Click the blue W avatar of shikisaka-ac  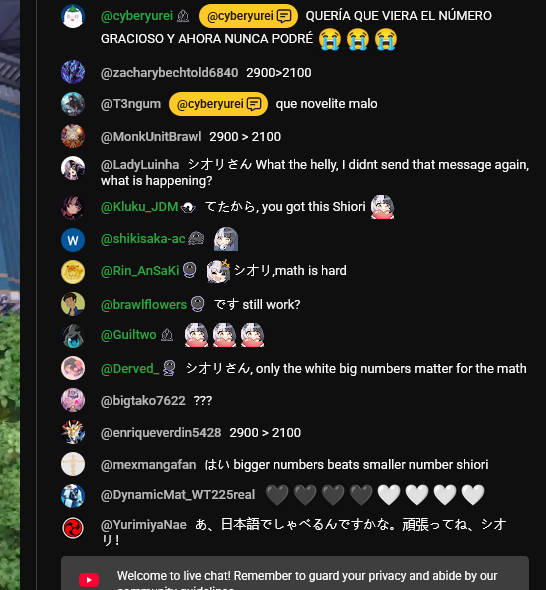point(73,240)
